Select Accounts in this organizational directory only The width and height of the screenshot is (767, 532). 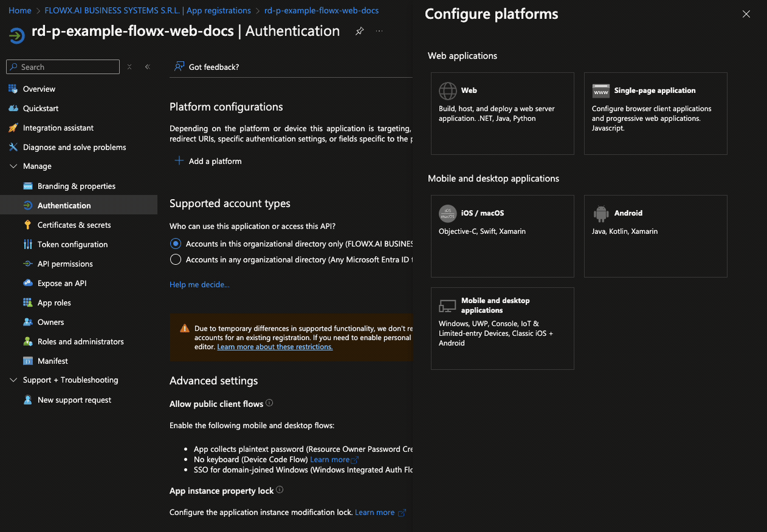click(176, 244)
